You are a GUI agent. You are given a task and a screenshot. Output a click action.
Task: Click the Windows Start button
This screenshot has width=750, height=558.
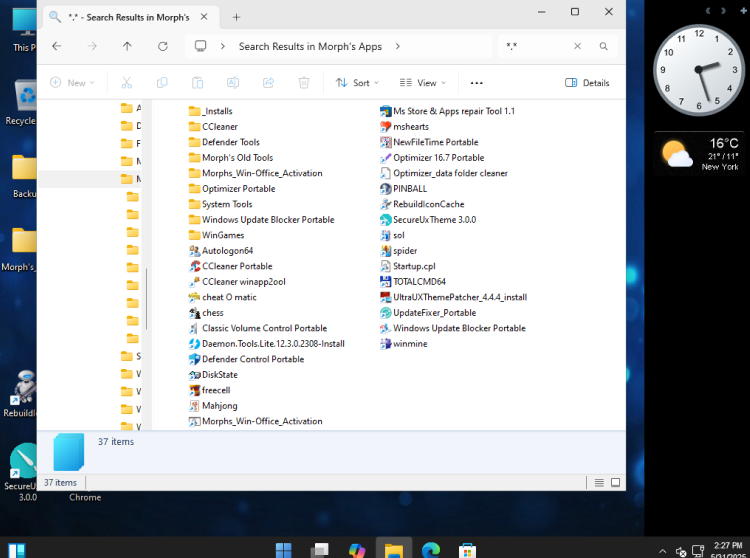click(x=284, y=549)
